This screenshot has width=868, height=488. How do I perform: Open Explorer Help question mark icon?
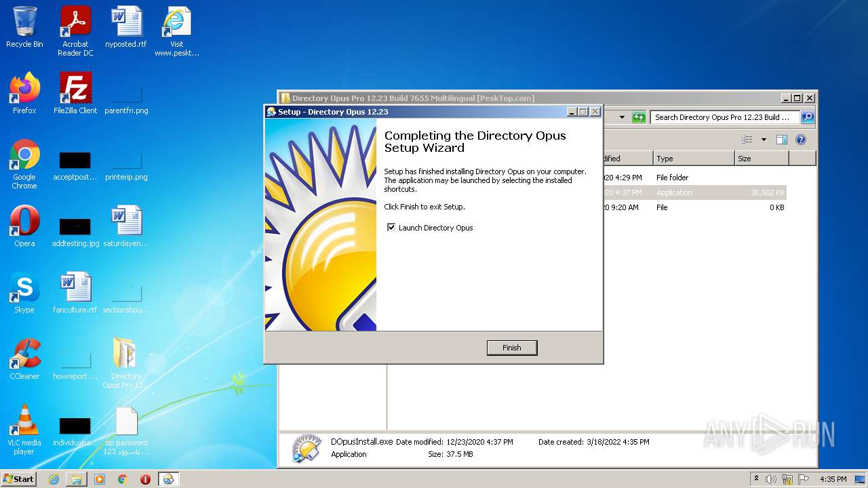[801, 140]
